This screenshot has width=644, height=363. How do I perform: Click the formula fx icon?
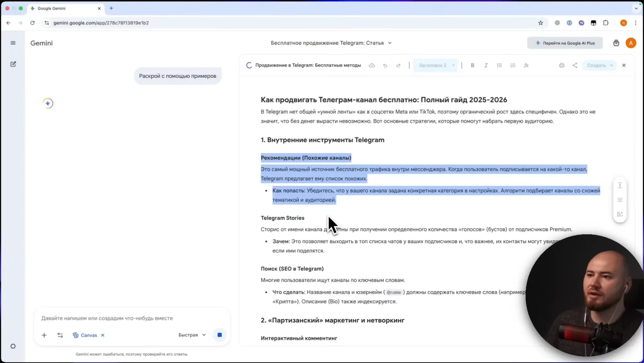(x=526, y=65)
